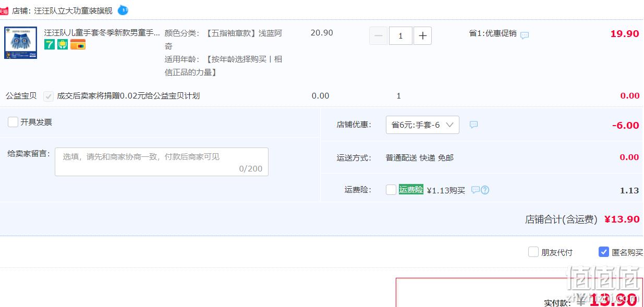Click the 运费险 question mark help icon
Viewport: 644px width, 307px height.
pyautogui.click(x=485, y=190)
